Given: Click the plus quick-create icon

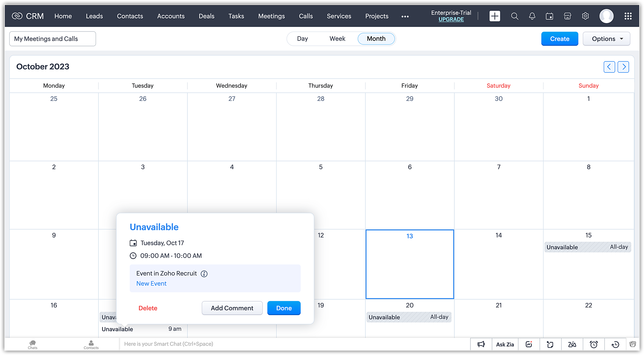Looking at the screenshot, I should click(495, 16).
